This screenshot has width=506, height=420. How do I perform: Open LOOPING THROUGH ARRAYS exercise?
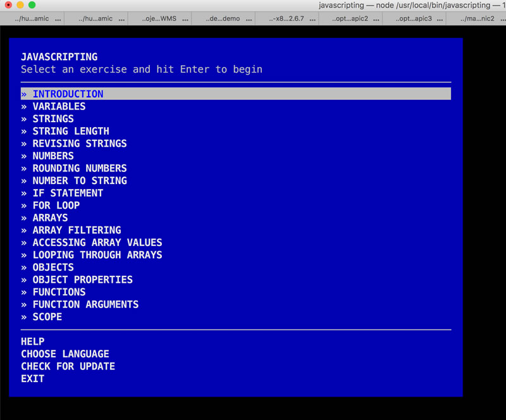[x=97, y=255]
